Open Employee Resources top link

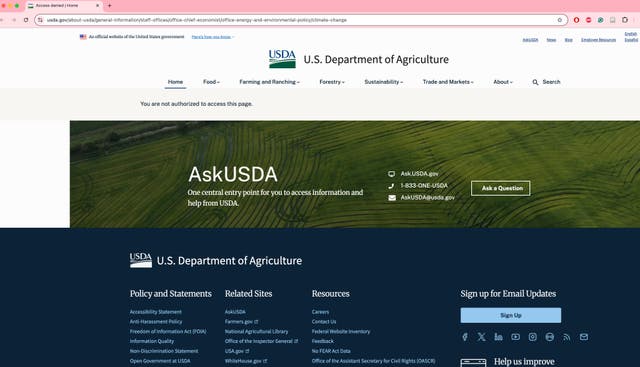[598, 40]
